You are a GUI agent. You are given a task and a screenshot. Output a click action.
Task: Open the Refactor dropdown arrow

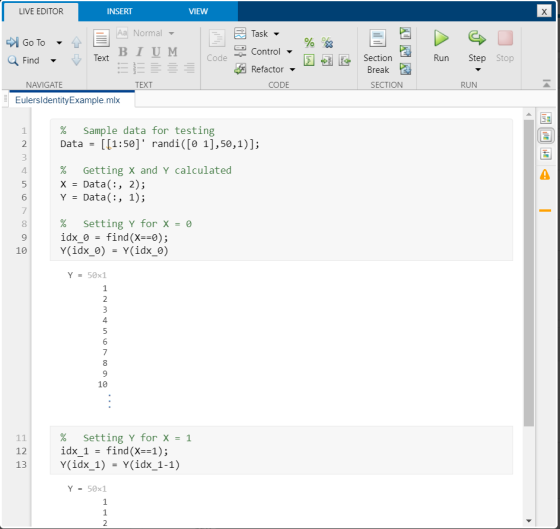pyautogui.click(x=292, y=69)
